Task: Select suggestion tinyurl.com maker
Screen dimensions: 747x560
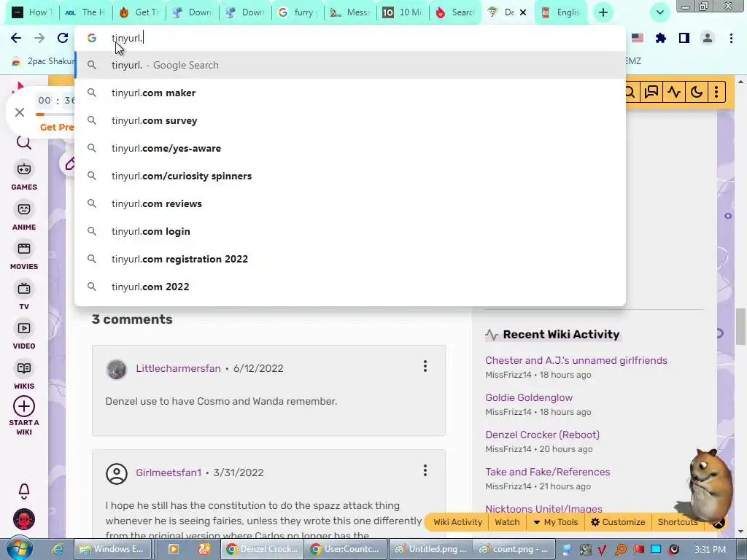Action: [x=350, y=93]
